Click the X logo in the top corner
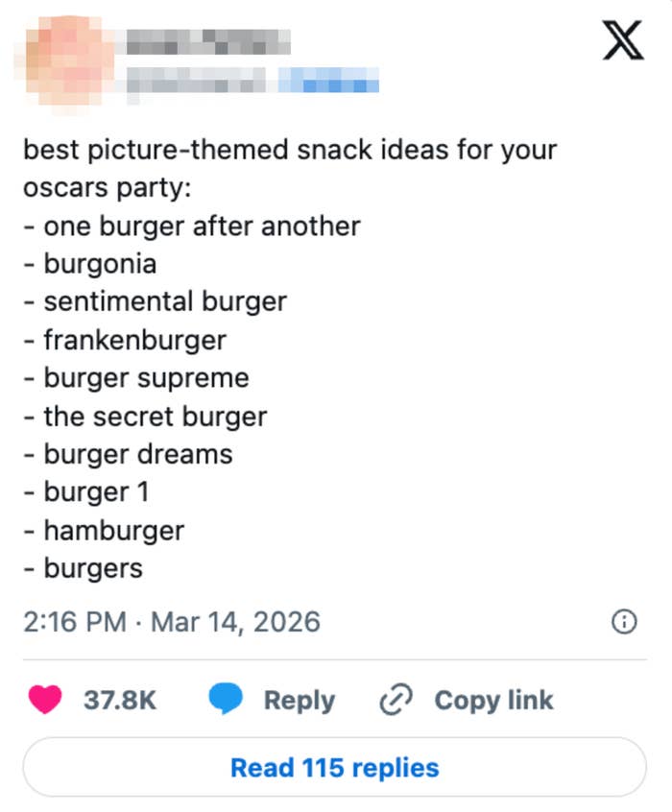 tap(621, 41)
